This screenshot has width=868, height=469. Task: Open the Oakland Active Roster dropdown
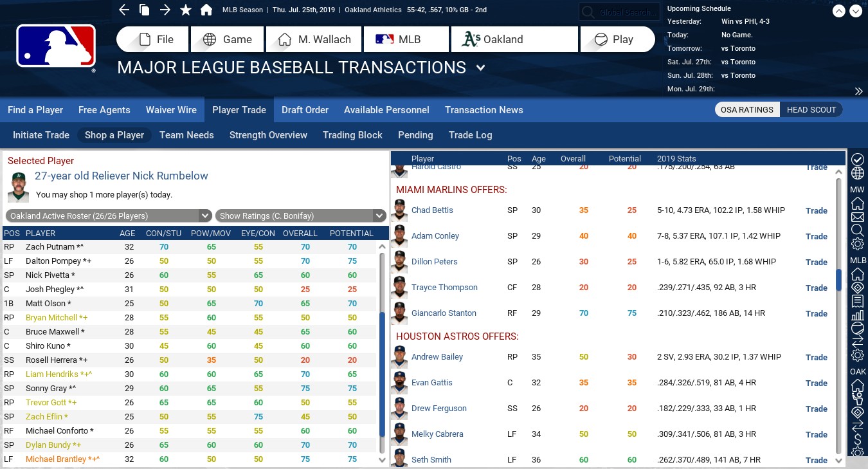click(x=109, y=216)
